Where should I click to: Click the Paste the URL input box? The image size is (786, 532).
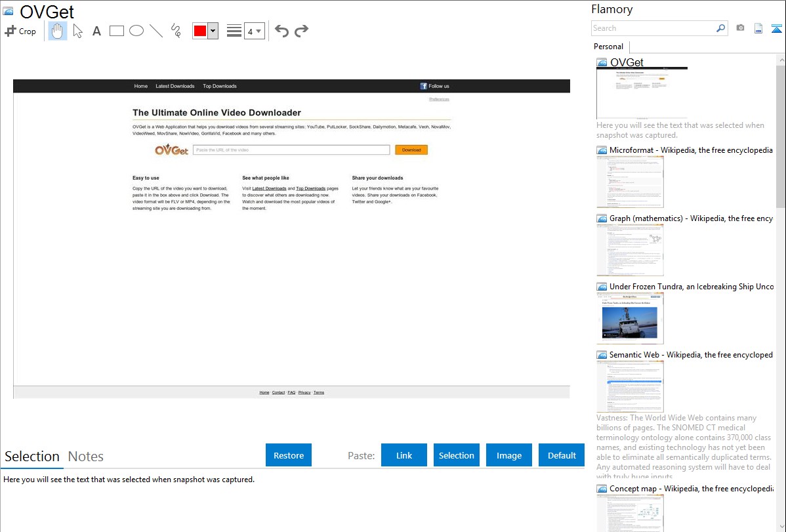291,150
